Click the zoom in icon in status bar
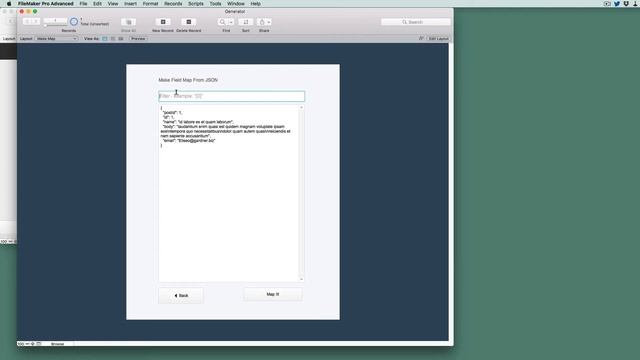Viewport: 640px width, 360px height. point(33,344)
